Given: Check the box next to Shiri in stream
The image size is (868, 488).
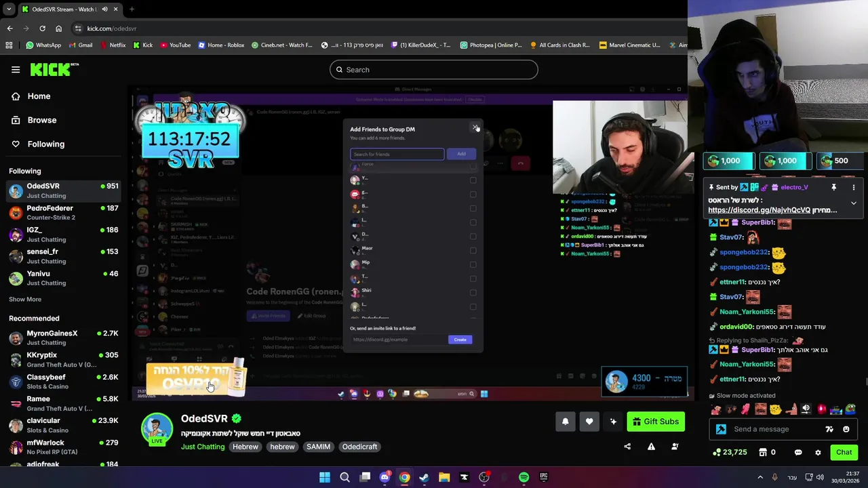Looking at the screenshot, I should [473, 293].
